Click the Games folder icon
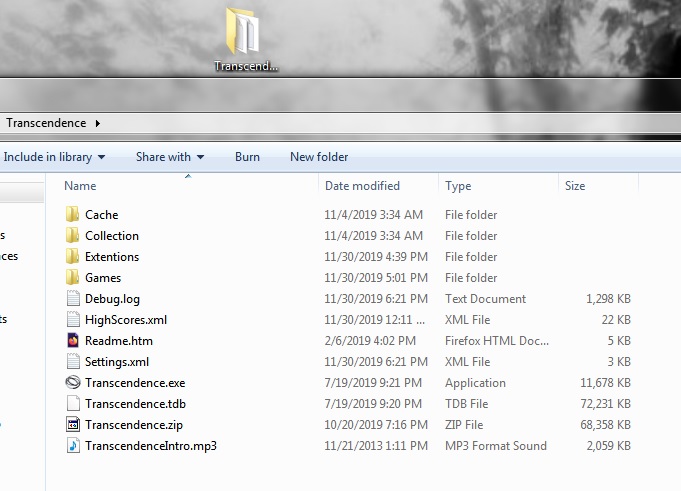This screenshot has height=491, width=681. pos(73,277)
